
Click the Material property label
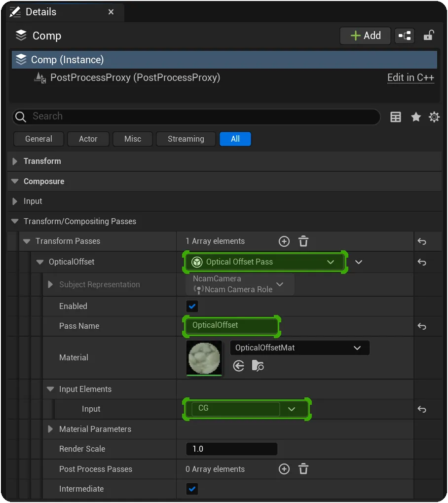pos(74,358)
